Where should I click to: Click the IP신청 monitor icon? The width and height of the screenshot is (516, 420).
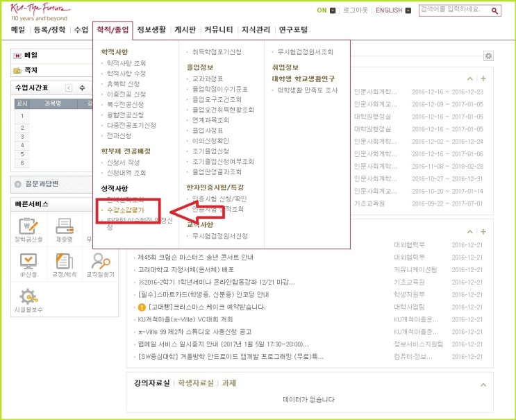click(x=28, y=262)
